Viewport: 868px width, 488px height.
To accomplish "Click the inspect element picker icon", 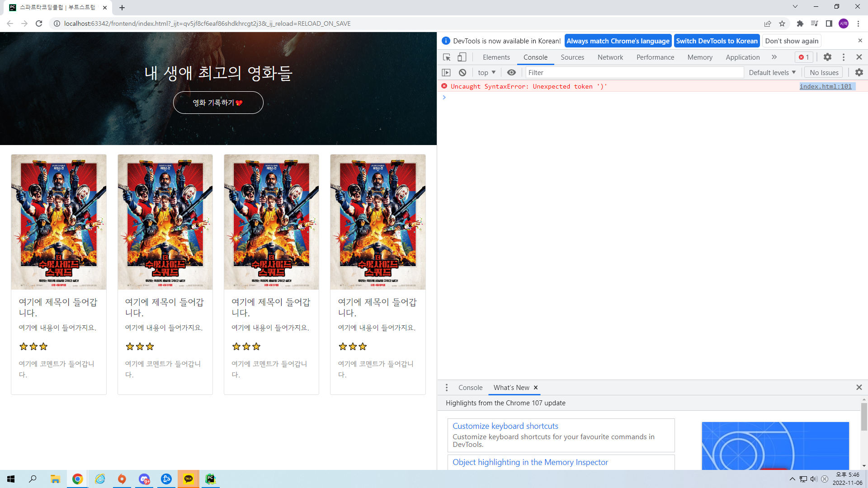I will [x=447, y=57].
